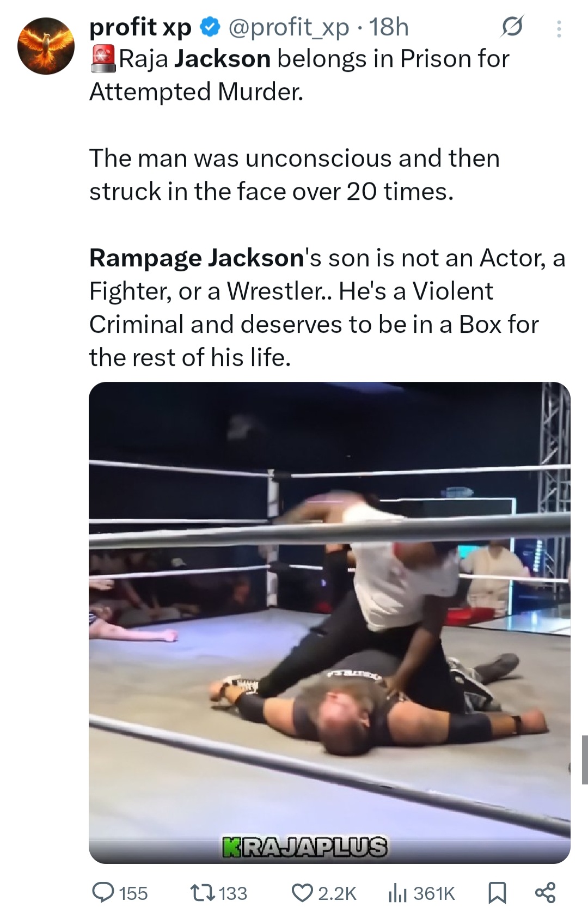Share the post via the share icon
This screenshot has width=588, height=913.
pyautogui.click(x=545, y=892)
